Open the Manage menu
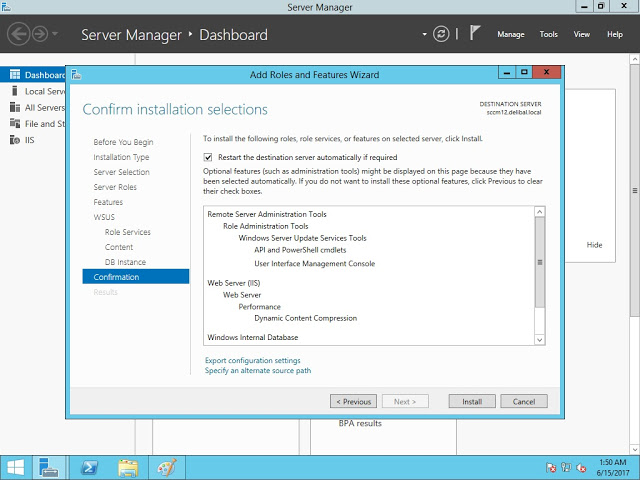 [510, 35]
